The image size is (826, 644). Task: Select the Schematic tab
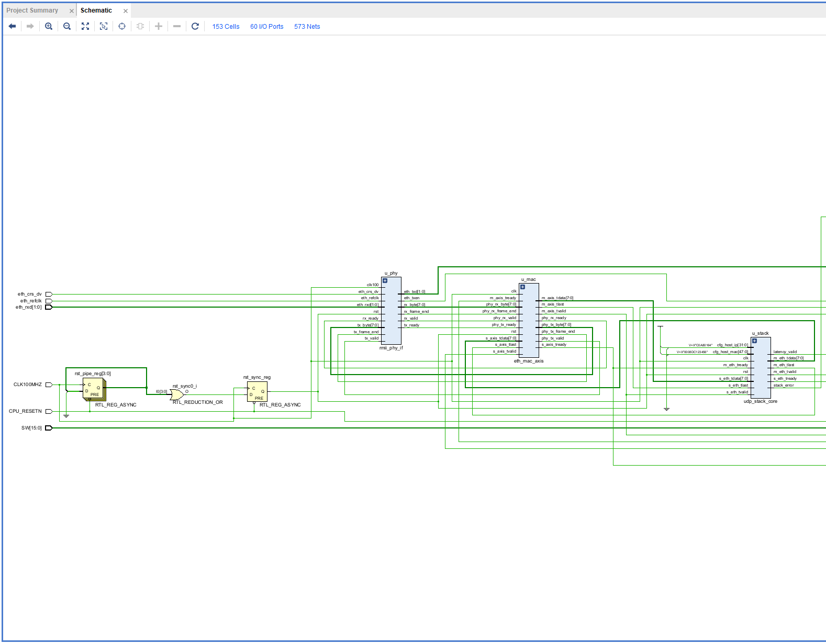point(96,10)
